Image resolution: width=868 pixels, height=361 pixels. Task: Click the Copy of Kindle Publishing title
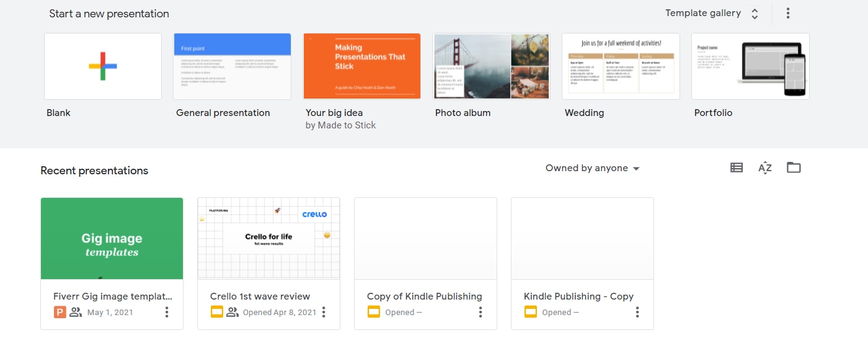point(425,296)
